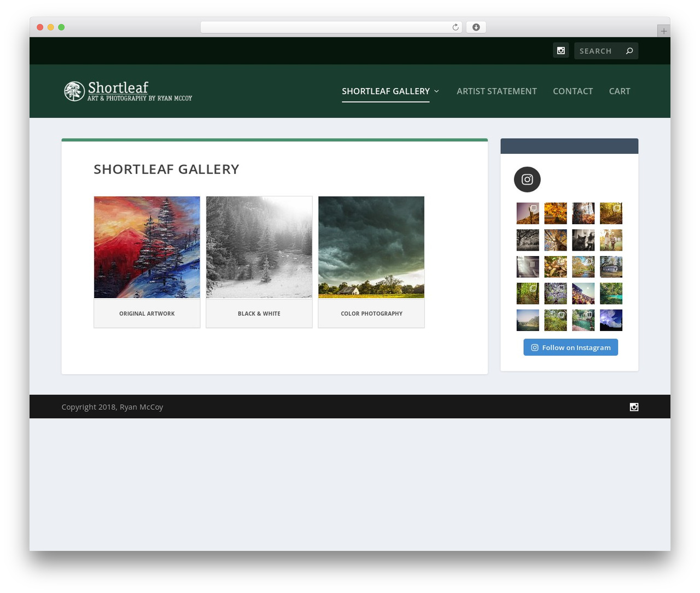Click the Art & Photography by Ryan McCoy tagline
700x593 pixels.
click(140, 98)
